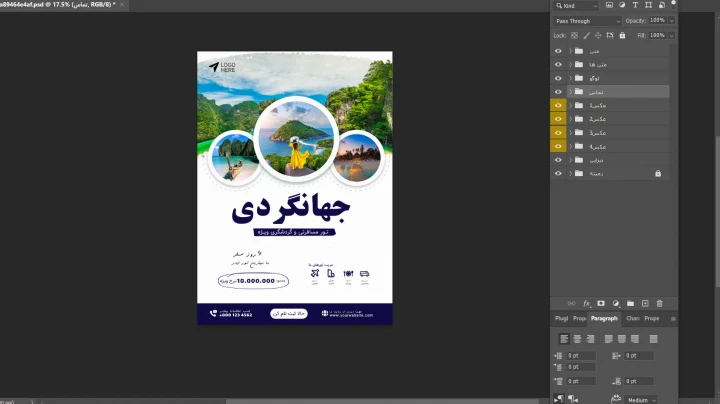Toggle the pixel layer filter icon
This screenshot has height=404, width=720.
click(x=609, y=5)
